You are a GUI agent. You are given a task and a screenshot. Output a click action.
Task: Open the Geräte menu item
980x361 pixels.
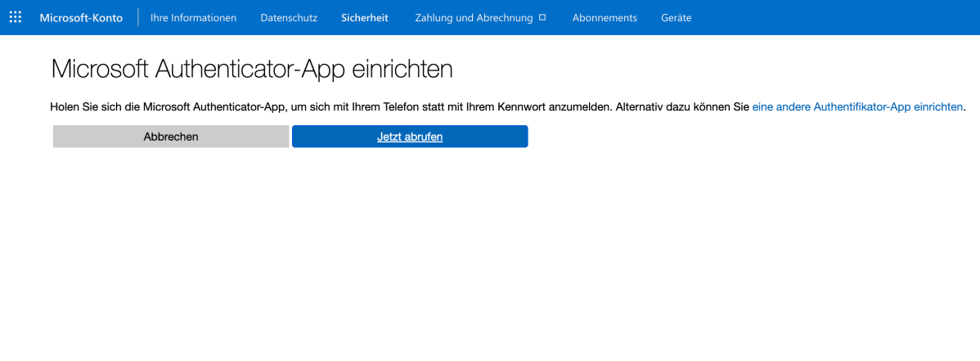677,17
